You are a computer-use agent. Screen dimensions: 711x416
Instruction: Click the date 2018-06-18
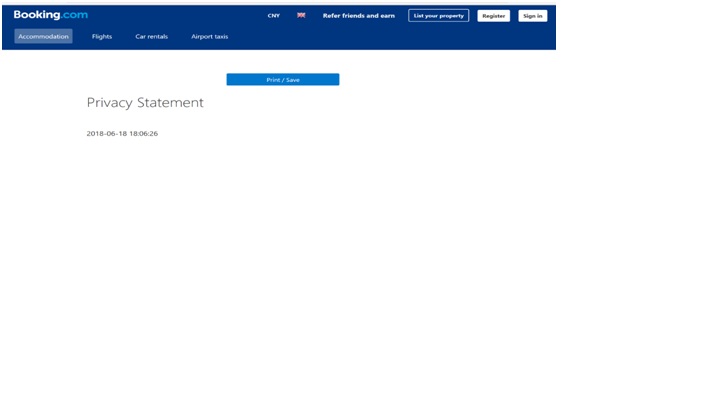[x=106, y=133]
